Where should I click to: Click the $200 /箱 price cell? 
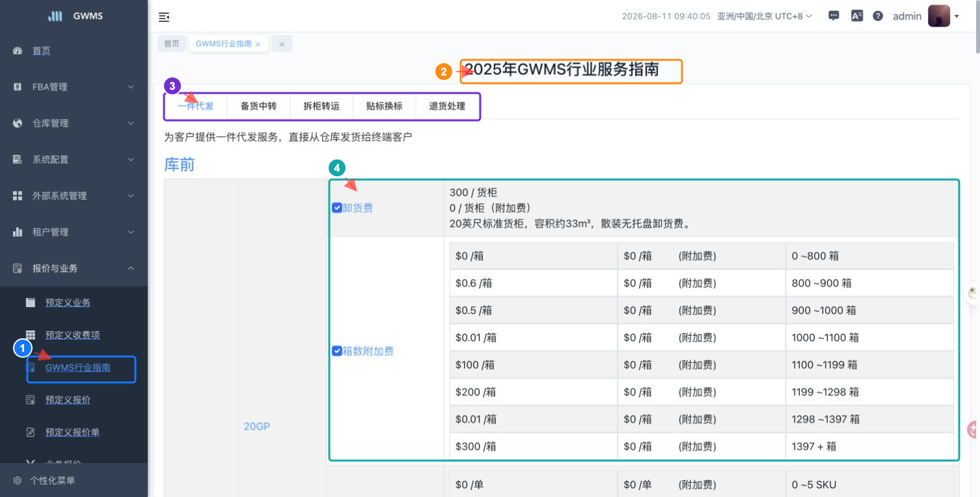tap(534, 392)
